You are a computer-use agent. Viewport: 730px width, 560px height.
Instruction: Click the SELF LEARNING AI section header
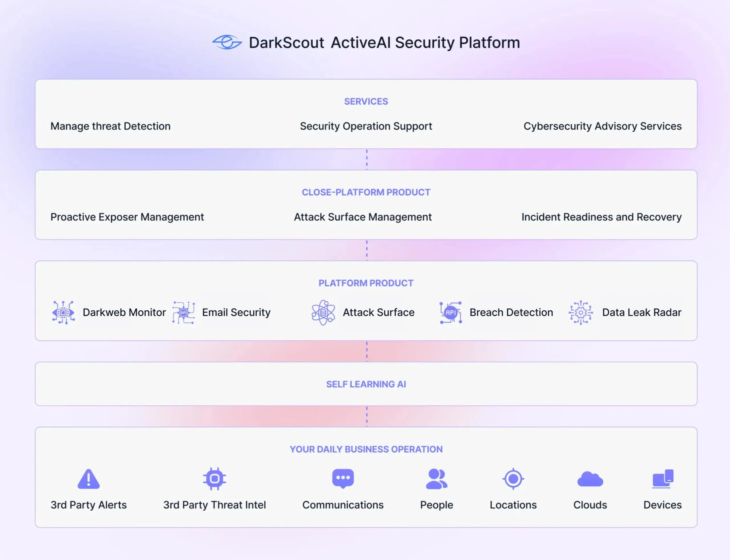pos(366,384)
